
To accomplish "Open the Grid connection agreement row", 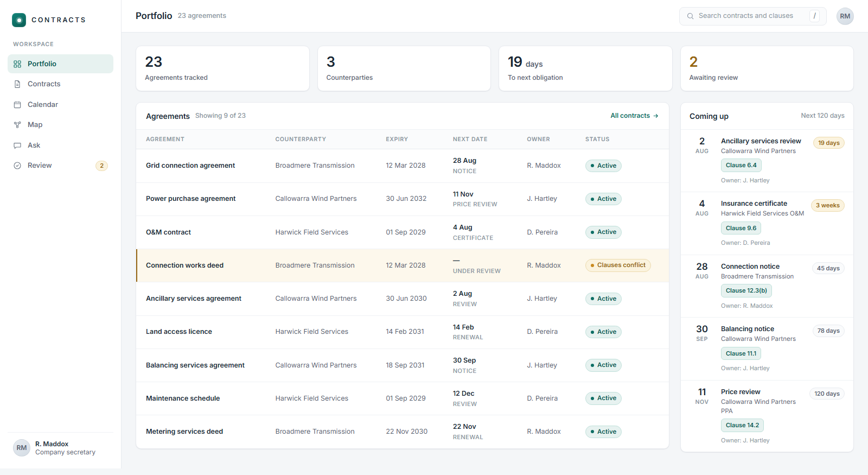I will coord(403,166).
